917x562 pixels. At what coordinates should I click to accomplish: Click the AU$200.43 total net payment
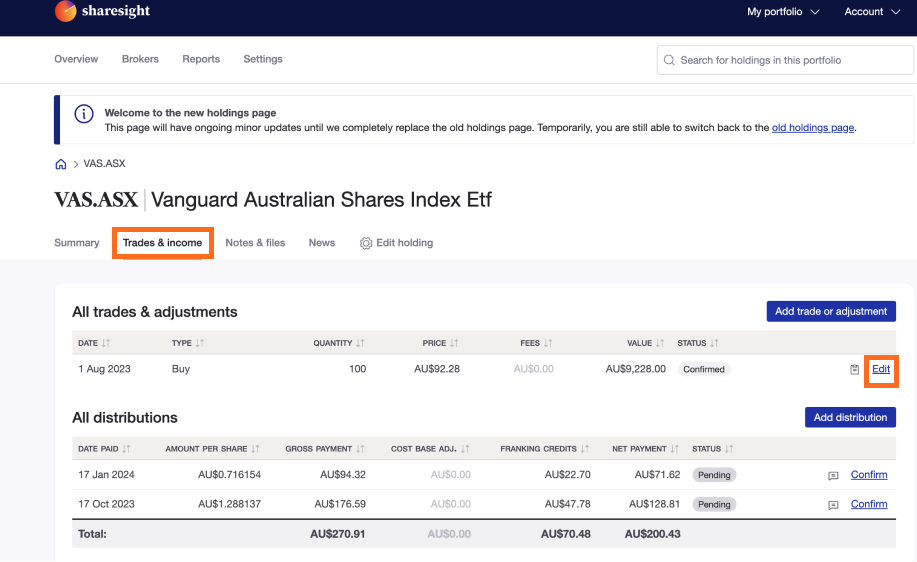[652, 534]
